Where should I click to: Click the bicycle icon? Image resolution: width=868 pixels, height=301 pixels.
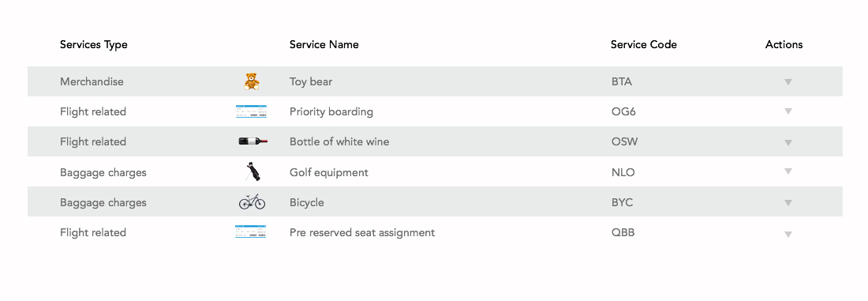pos(252,201)
